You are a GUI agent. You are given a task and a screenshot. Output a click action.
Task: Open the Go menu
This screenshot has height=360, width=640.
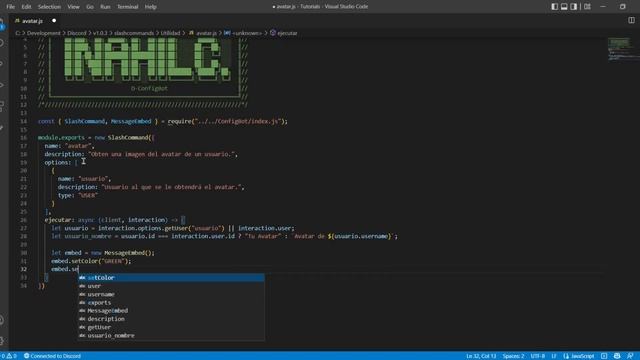tap(90, 7)
